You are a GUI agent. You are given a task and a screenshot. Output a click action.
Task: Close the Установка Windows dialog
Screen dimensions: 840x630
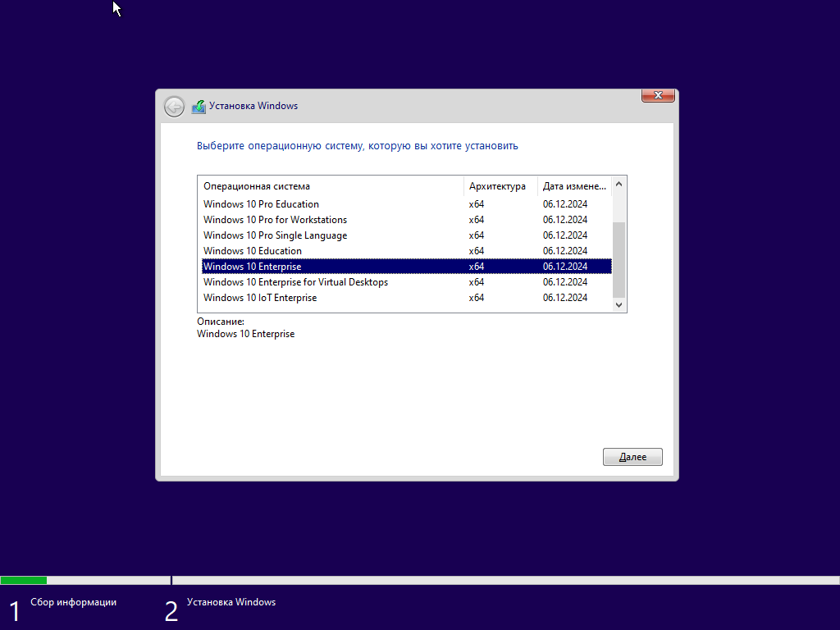(x=658, y=95)
